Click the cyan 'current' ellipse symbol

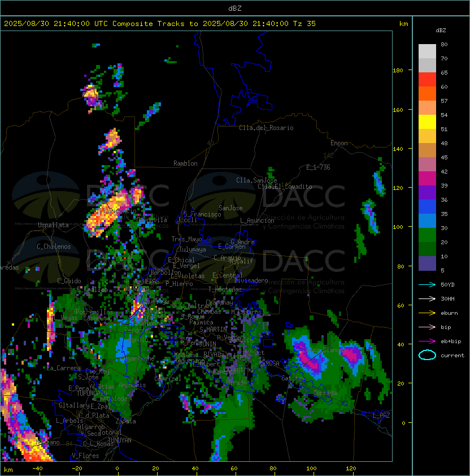pos(427,355)
